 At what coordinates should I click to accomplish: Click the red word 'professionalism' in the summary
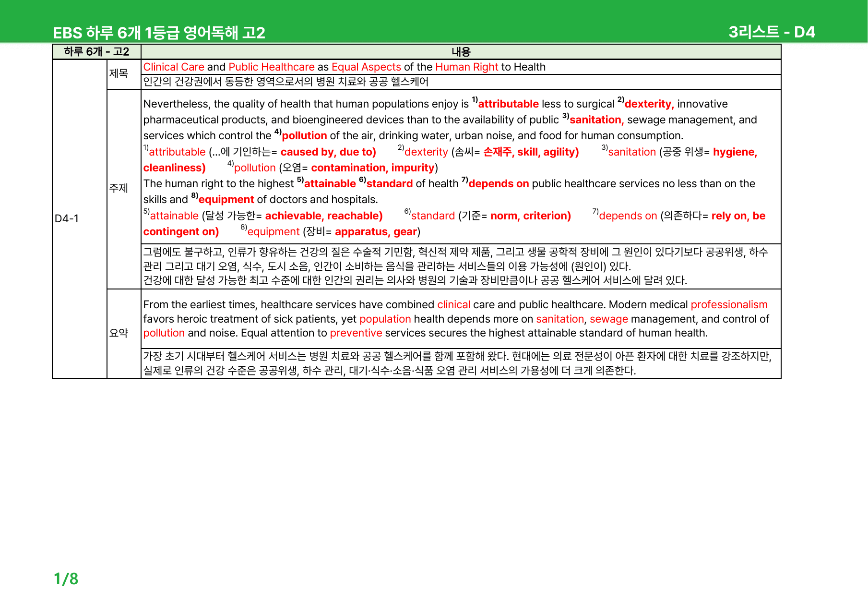point(729,304)
